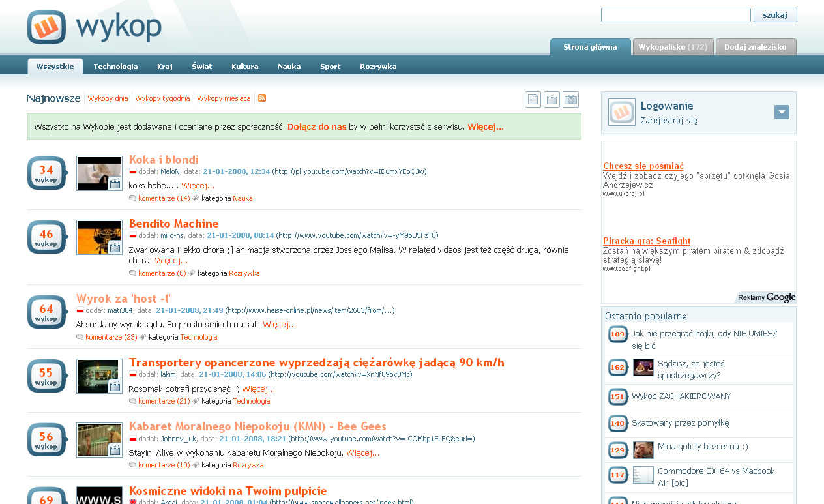Open user profile Johnny_luk
This screenshot has width=824, height=504.
[x=178, y=439]
